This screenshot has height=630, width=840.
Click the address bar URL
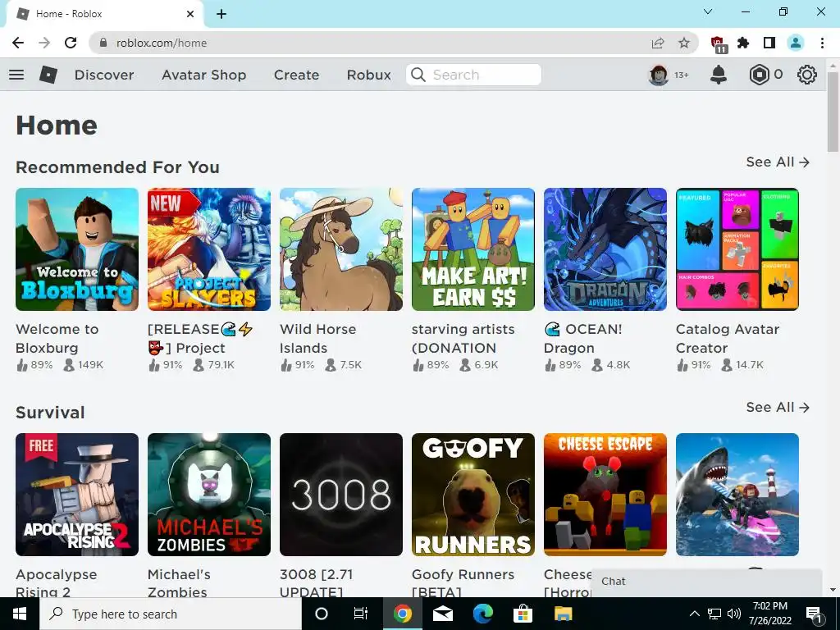click(162, 43)
